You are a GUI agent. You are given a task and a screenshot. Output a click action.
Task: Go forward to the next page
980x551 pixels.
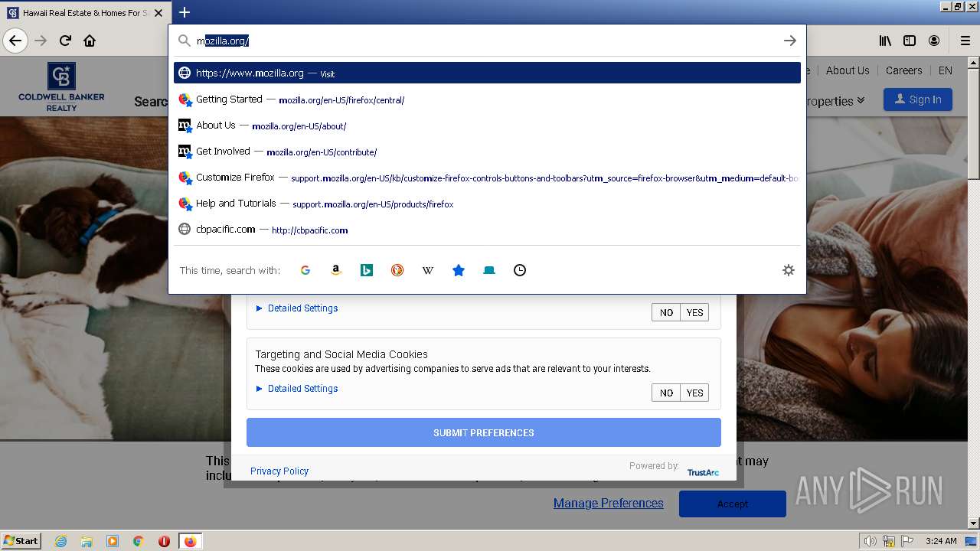pos(41,41)
